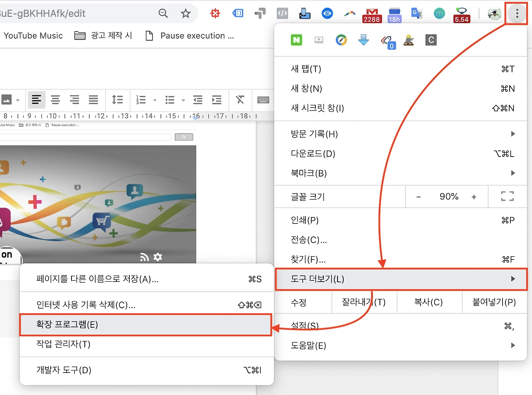This screenshot has height=395, width=532.
Task: Open the YouTube Music bookmark
Action: point(33,36)
